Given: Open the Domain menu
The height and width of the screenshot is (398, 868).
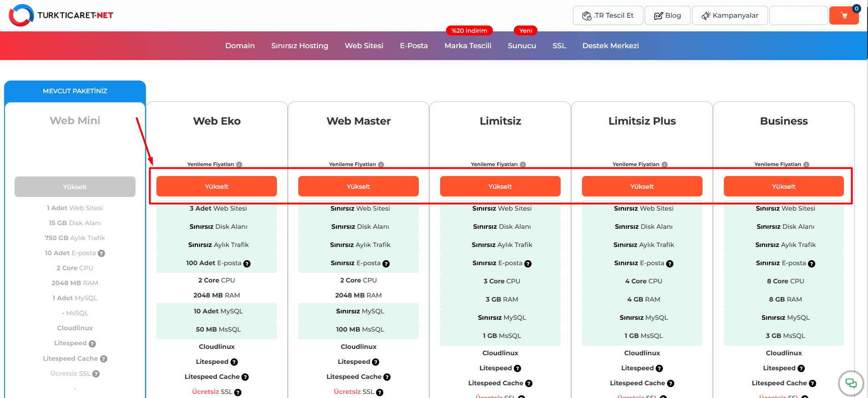Looking at the screenshot, I should click(x=240, y=46).
